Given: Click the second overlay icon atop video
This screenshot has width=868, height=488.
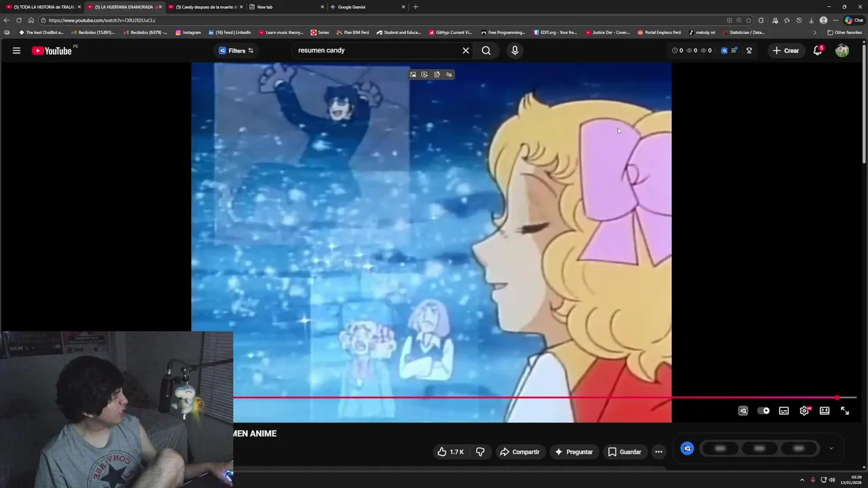Looking at the screenshot, I should pyautogui.click(x=425, y=75).
